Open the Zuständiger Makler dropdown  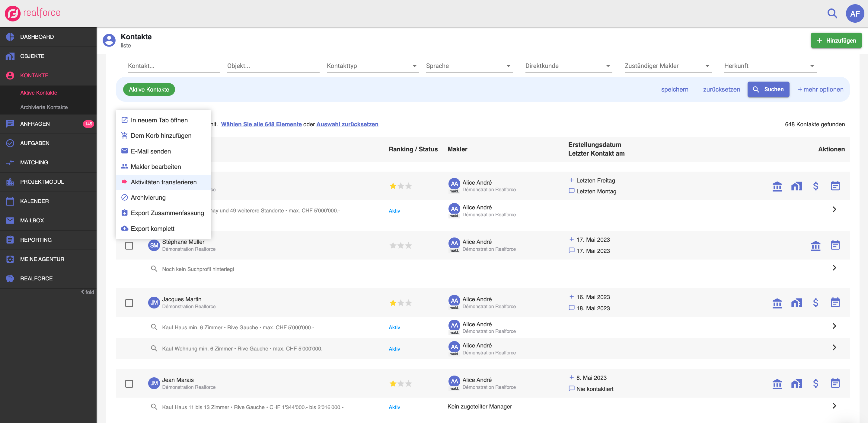point(668,66)
